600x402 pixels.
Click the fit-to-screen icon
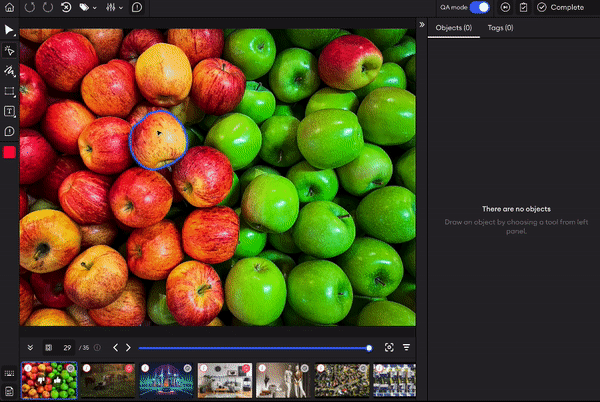389,347
